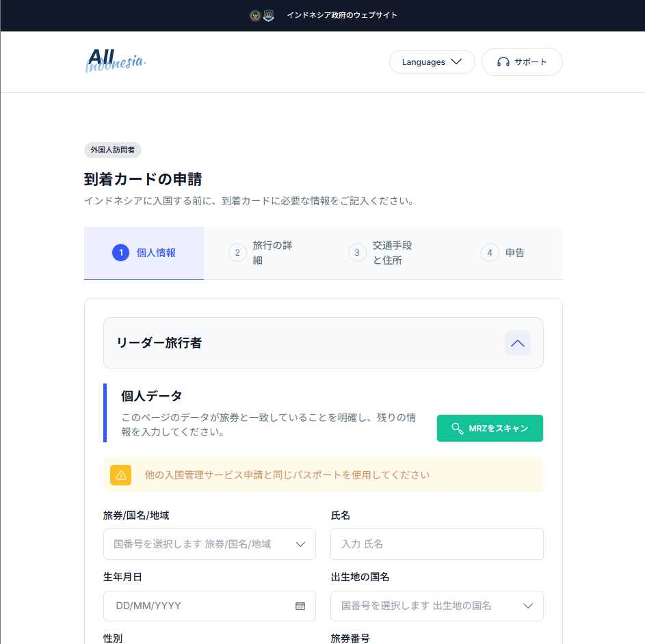This screenshot has width=645, height=644.
Task: Click the サポート button
Action: pyautogui.click(x=522, y=62)
